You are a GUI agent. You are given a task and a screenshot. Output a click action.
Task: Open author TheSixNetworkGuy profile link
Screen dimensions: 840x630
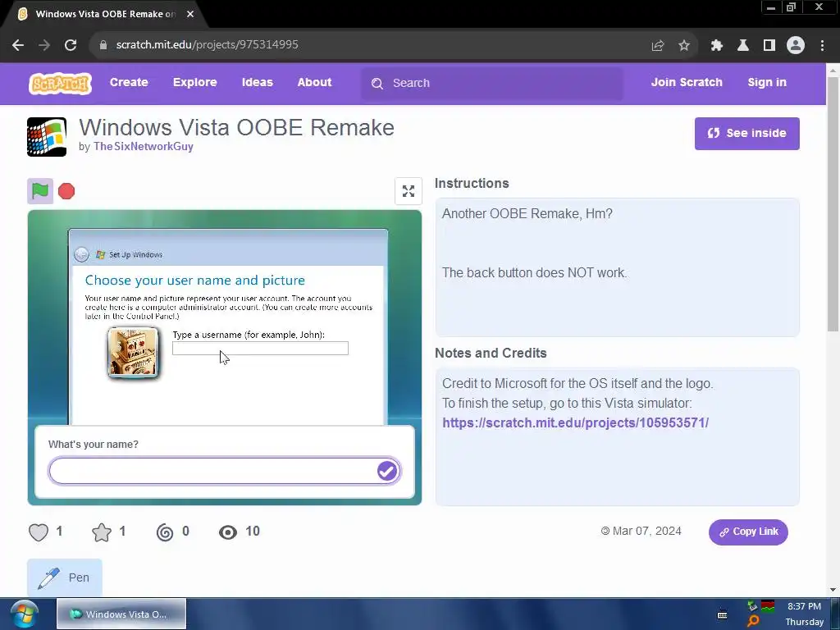pyautogui.click(x=143, y=146)
